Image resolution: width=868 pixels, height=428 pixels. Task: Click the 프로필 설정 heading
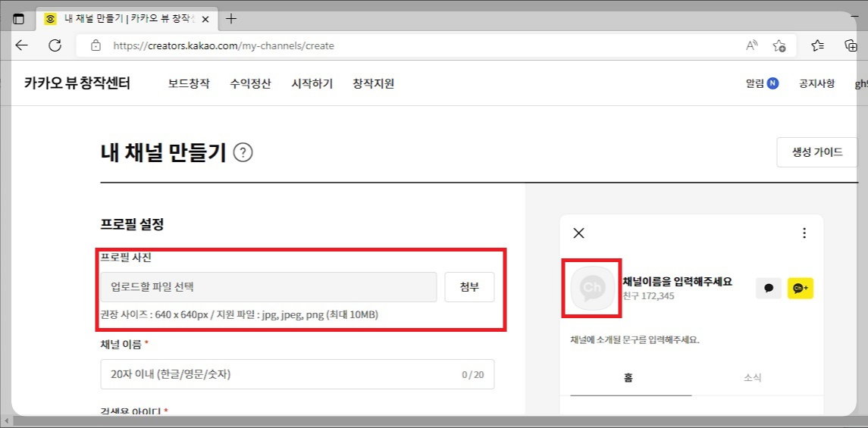133,224
